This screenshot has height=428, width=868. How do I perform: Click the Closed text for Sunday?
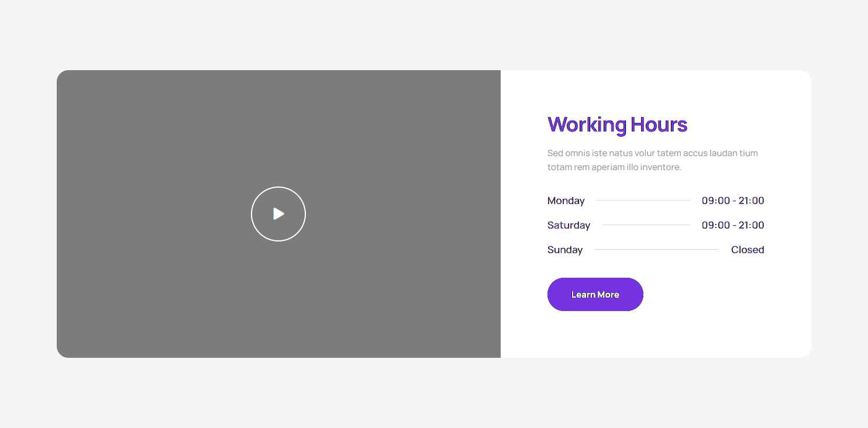pyautogui.click(x=748, y=250)
